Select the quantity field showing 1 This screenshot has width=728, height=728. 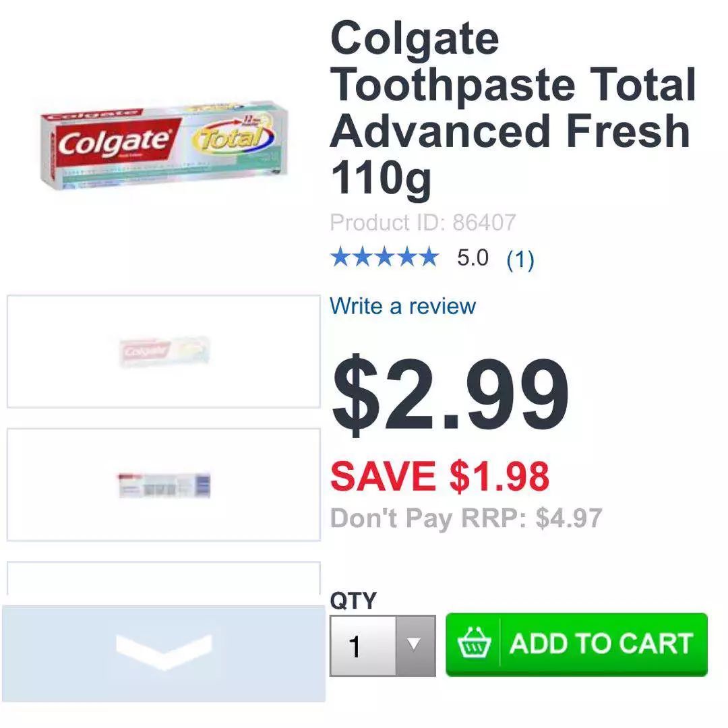(363, 645)
